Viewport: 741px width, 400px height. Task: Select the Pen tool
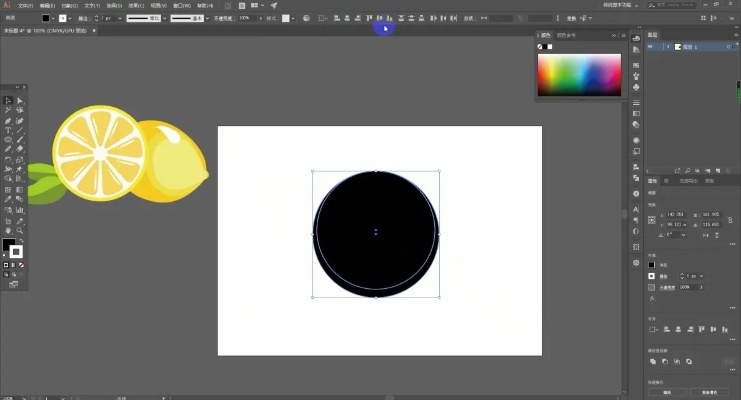[x=8, y=121]
